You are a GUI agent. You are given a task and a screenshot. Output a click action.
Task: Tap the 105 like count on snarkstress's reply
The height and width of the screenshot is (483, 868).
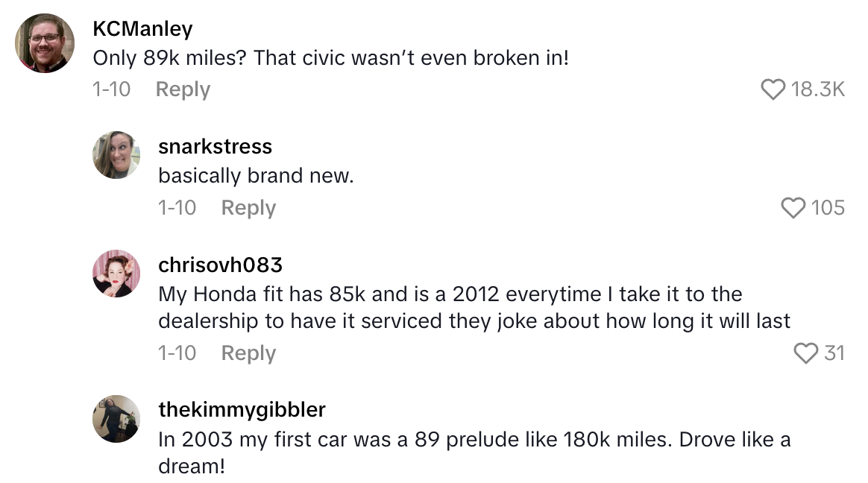click(828, 207)
